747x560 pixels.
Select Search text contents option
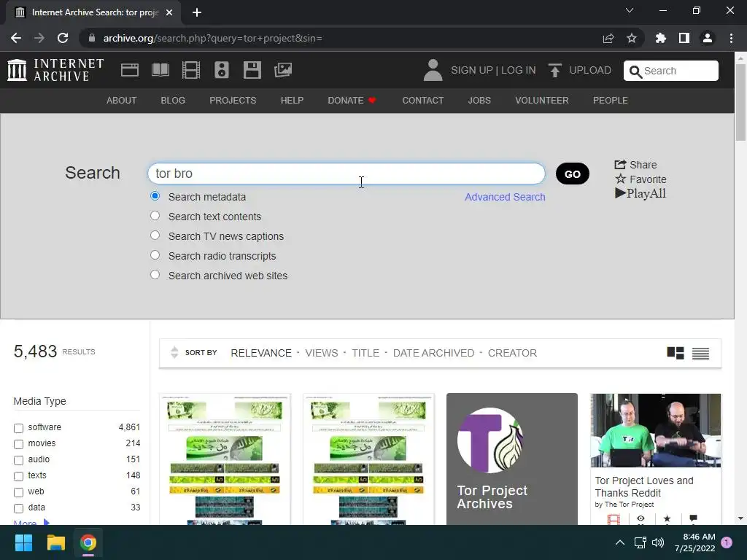pos(155,216)
